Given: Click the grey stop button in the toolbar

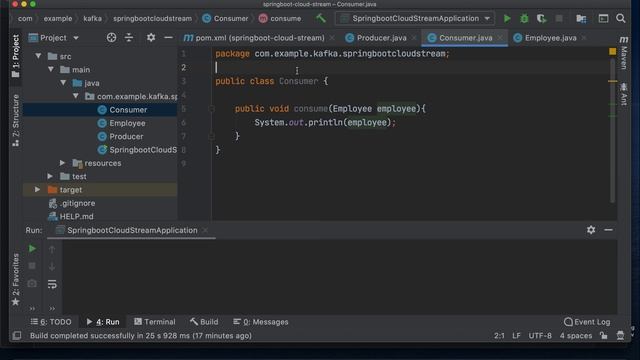Looking at the screenshot, I should point(559,18).
